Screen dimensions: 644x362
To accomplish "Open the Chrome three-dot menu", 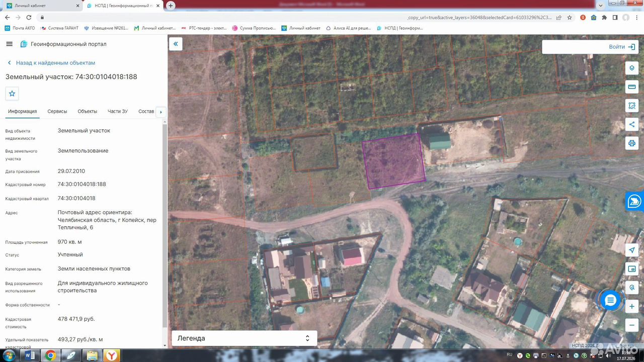I will [636, 17].
